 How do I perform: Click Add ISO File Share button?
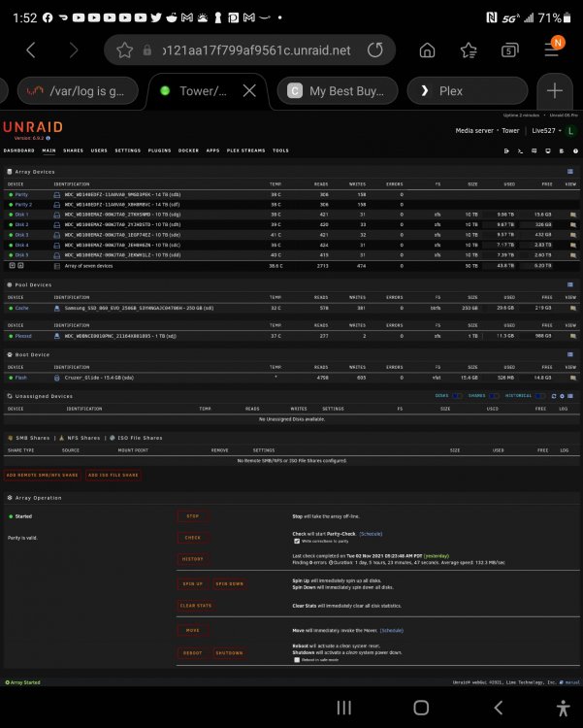pos(113,475)
